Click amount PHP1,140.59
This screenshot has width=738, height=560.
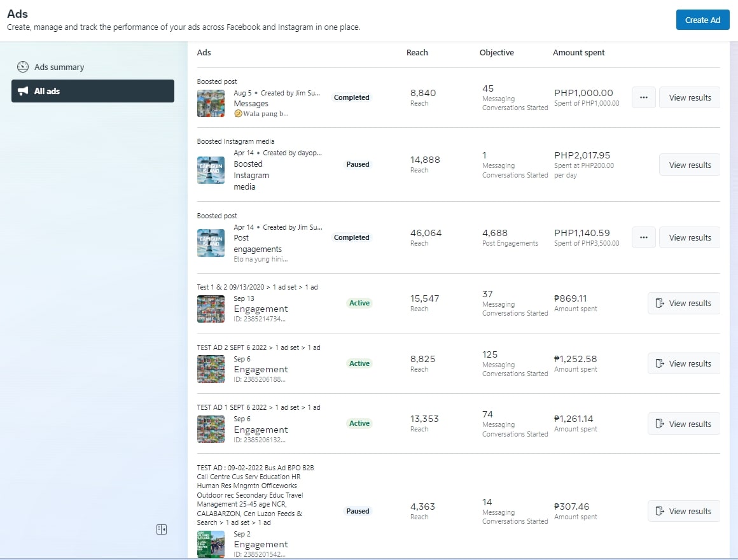tap(581, 233)
